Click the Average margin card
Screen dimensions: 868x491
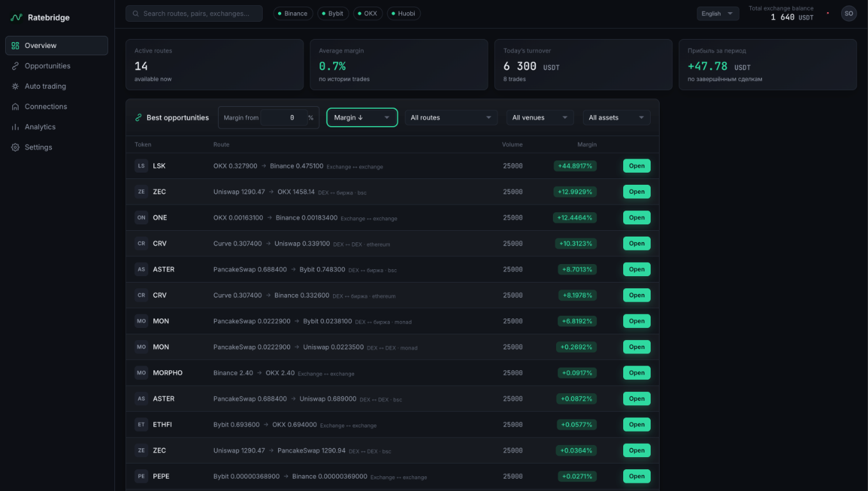(399, 65)
